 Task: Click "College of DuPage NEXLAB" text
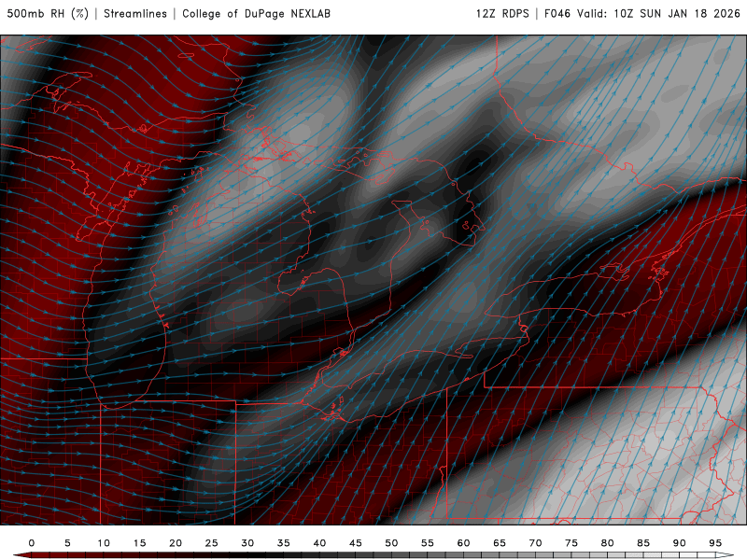click(256, 14)
